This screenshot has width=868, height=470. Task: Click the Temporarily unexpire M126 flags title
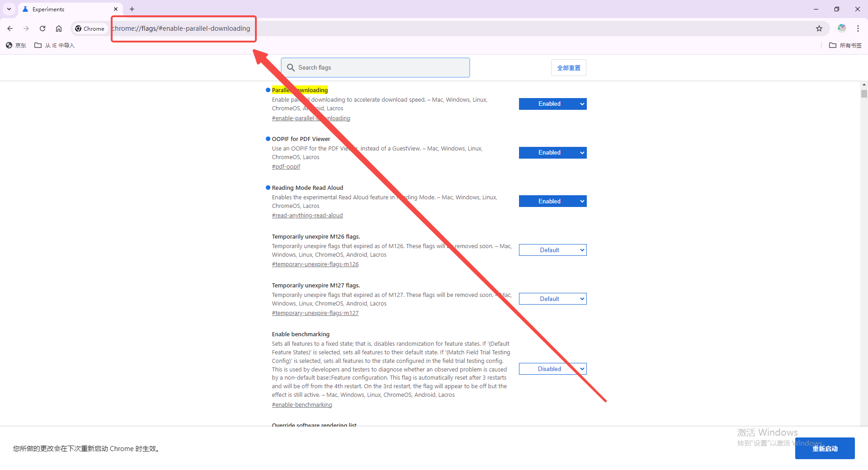[316, 236]
